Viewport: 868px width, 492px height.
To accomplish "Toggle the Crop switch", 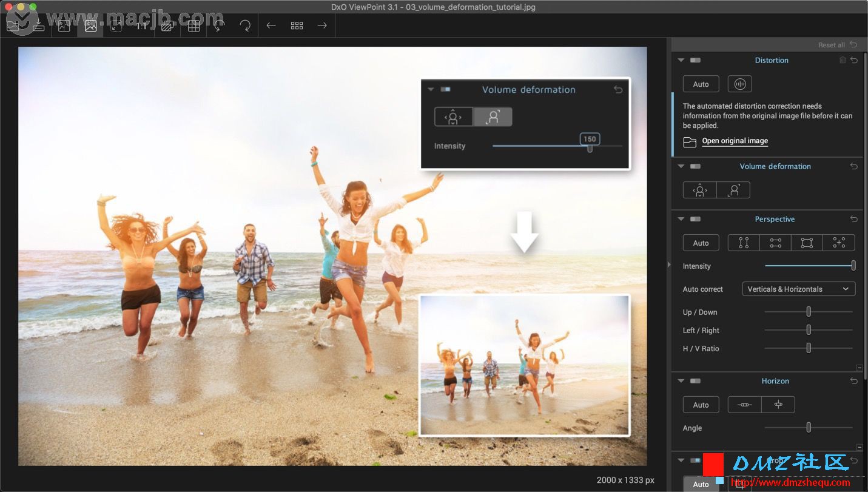I will pos(695,460).
